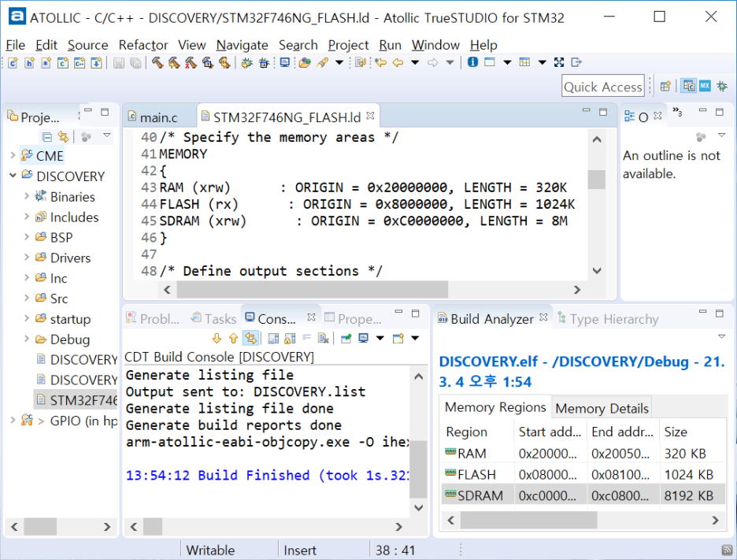This screenshot has width=737, height=560.
Task: Click the Last Edit Location toolbar icon
Action: click(381, 62)
